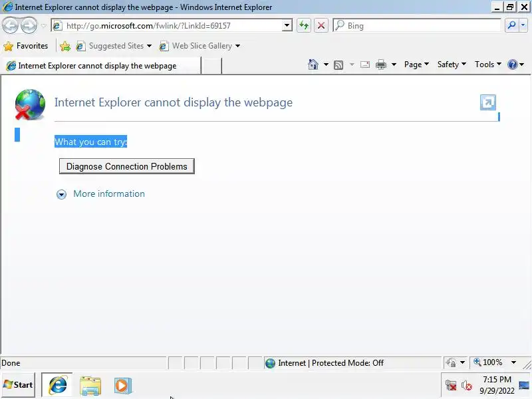Click Internet Explorer taskbar icon

click(x=57, y=385)
